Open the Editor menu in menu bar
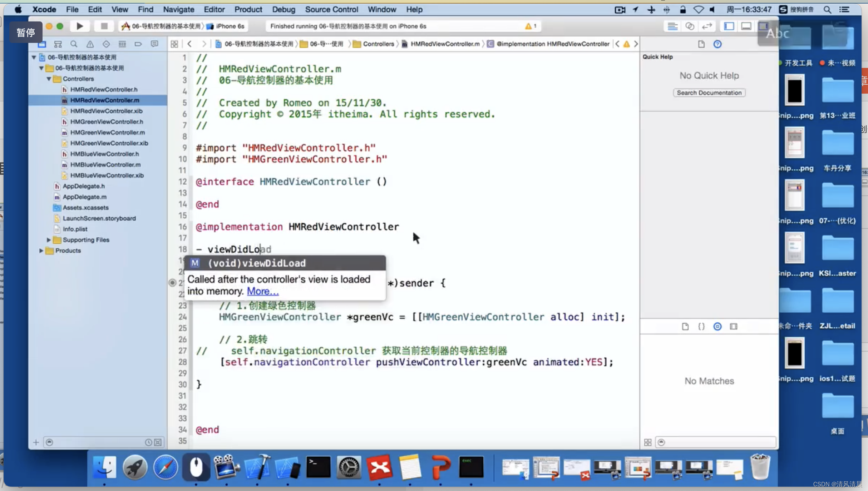This screenshot has height=491, width=868. tap(213, 10)
